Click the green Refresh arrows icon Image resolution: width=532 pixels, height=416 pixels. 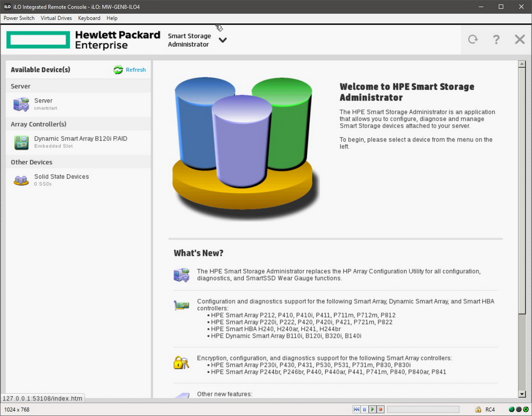pyautogui.click(x=118, y=70)
